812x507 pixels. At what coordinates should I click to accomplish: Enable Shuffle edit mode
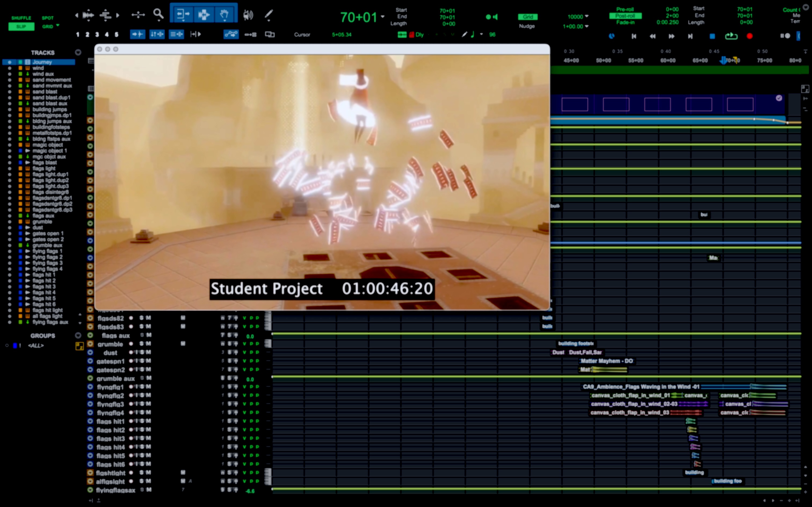21,18
